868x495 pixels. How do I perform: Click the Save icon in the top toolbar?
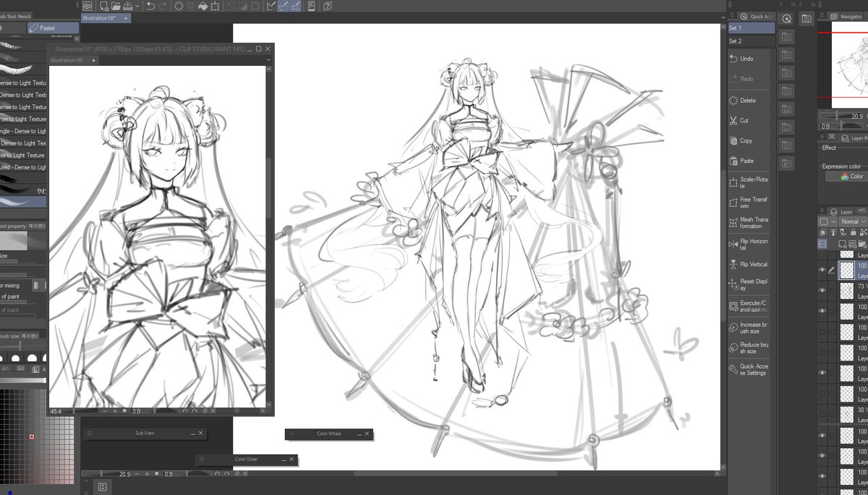pos(127,6)
